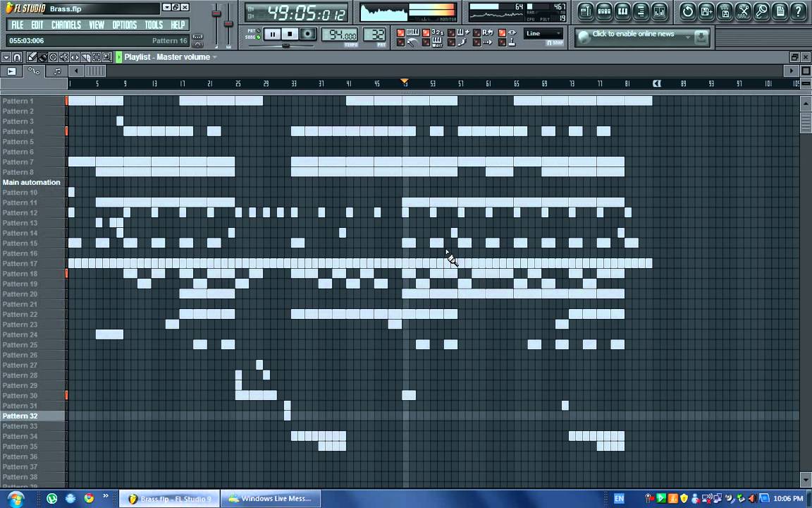The image size is (812, 508).
Task: Open the project info document button
Action: point(780,11)
